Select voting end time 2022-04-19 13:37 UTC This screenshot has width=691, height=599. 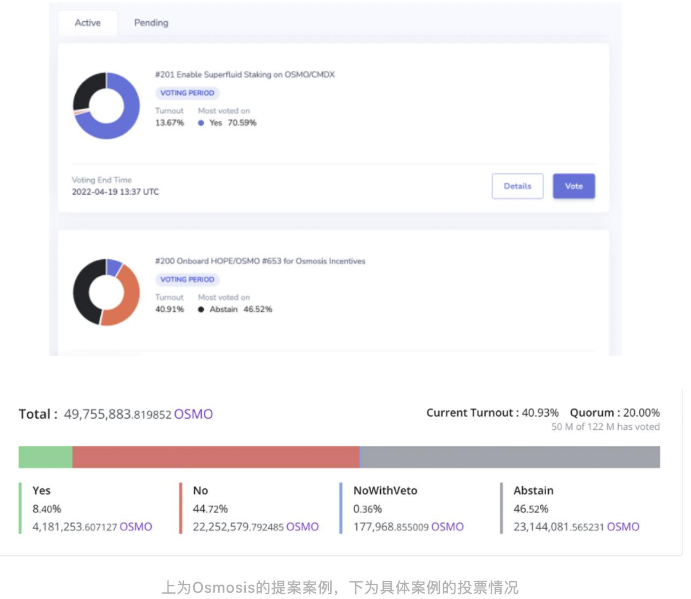pos(115,192)
